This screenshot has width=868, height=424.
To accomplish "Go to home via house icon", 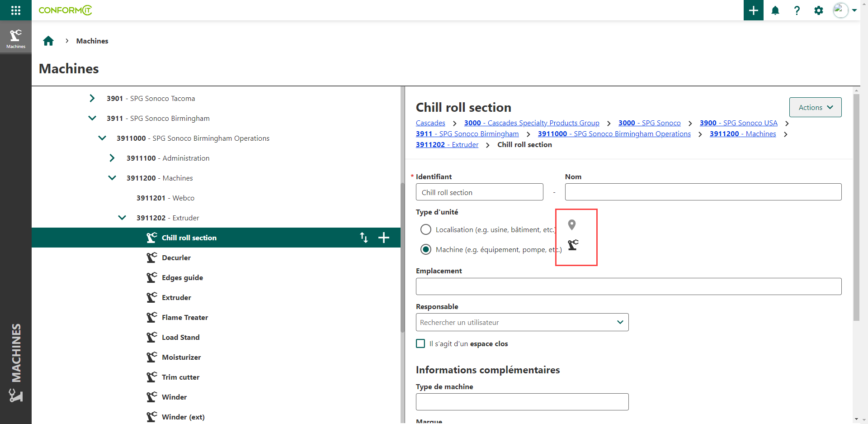I will click(x=48, y=41).
